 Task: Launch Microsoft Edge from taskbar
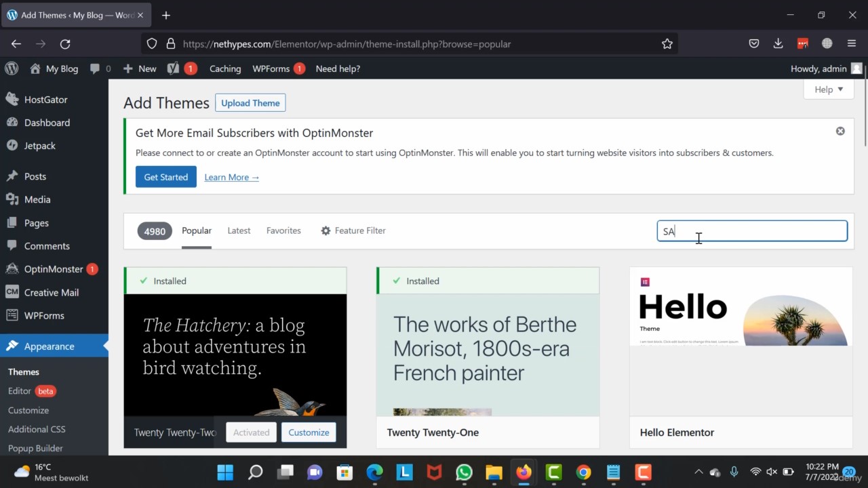pyautogui.click(x=374, y=472)
